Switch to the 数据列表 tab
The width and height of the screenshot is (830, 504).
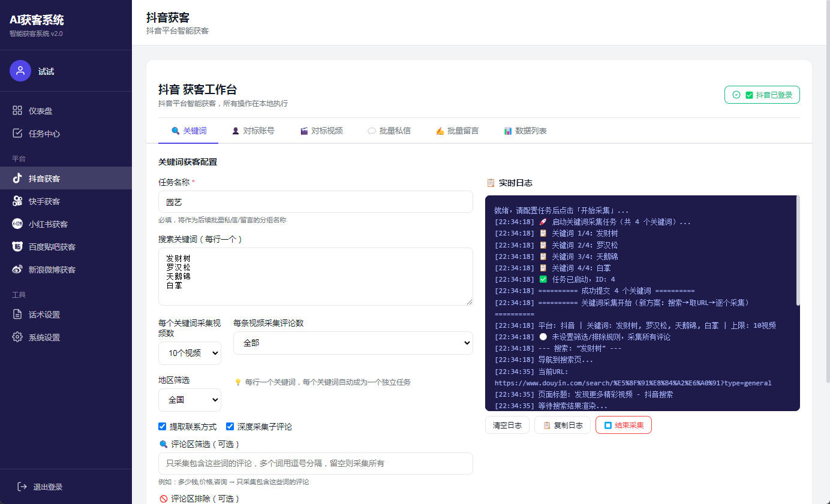tap(525, 131)
